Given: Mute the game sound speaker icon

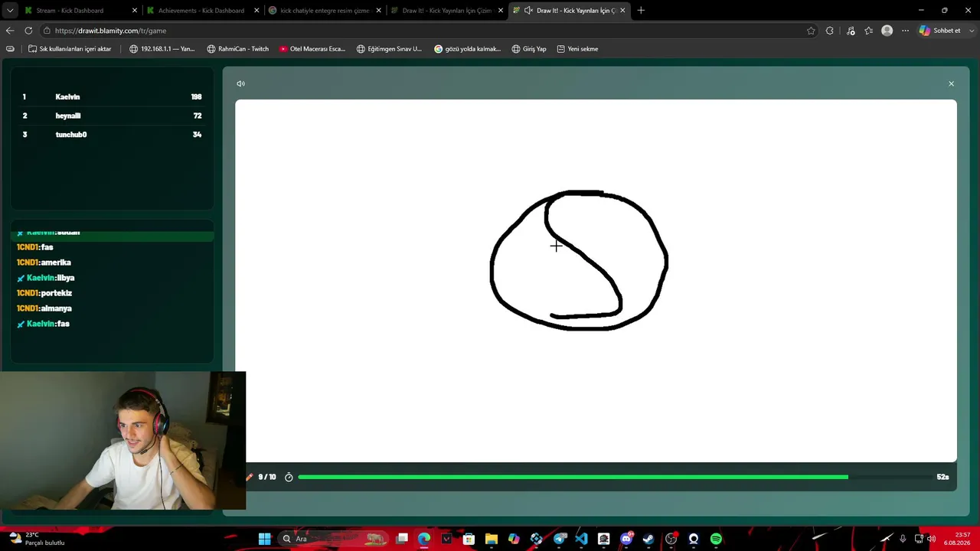Looking at the screenshot, I should click(x=240, y=83).
